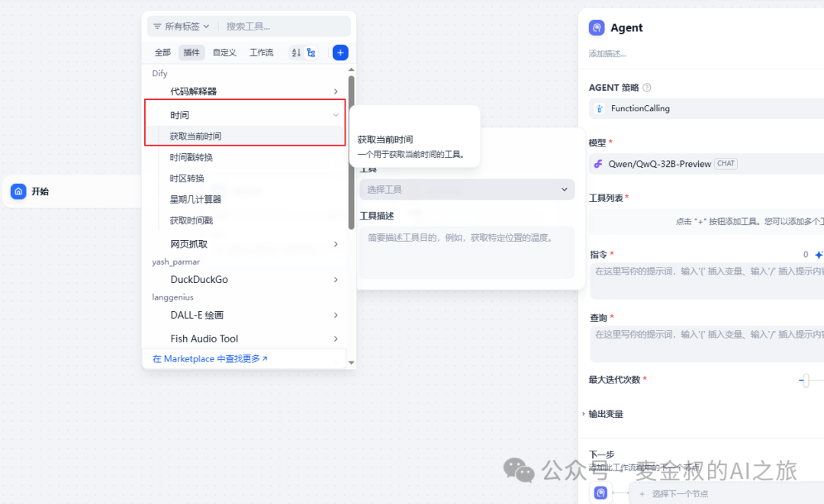
Task: Click the Start node home icon
Action: point(18,191)
